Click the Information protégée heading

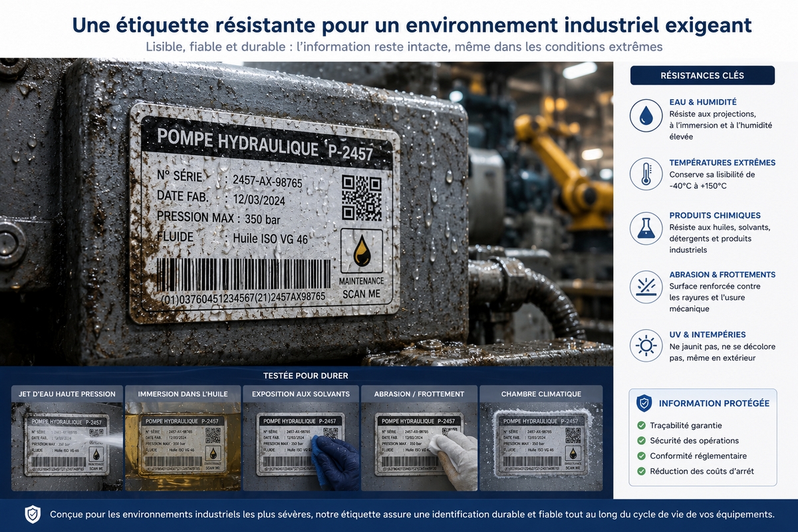(x=714, y=403)
